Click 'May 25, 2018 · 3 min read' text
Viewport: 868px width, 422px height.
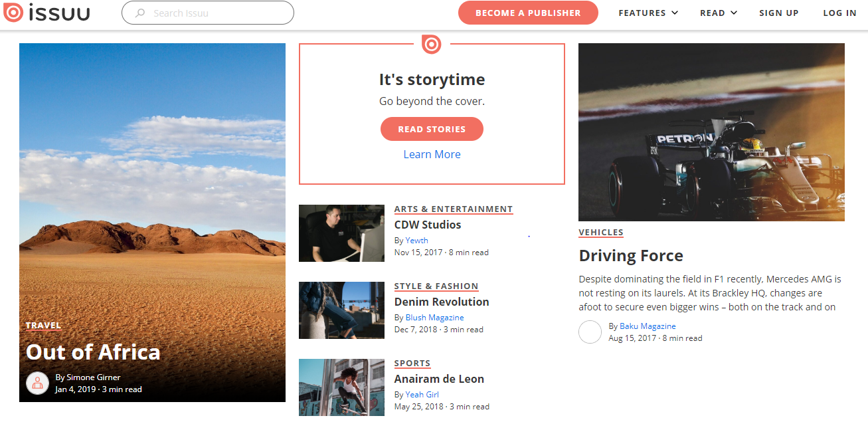pos(442,407)
